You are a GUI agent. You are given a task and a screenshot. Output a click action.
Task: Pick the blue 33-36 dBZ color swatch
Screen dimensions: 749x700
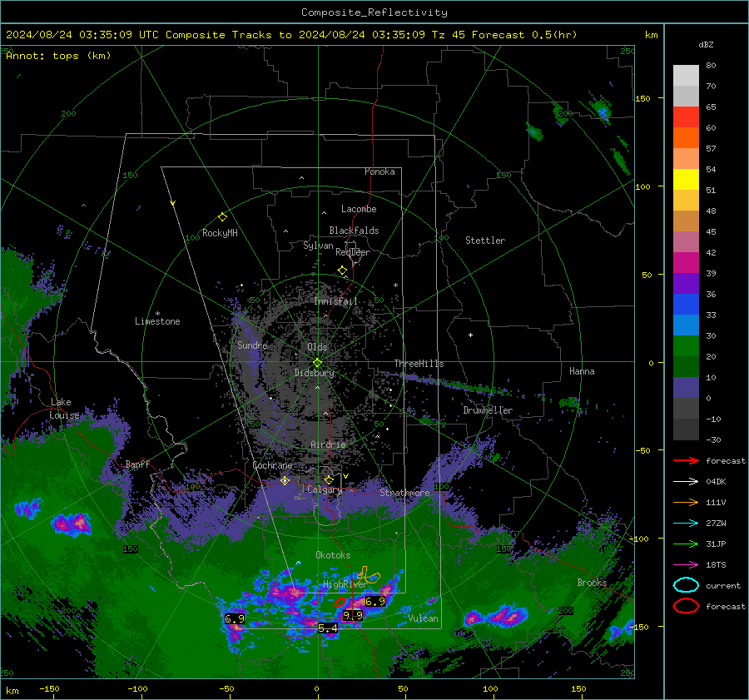coord(686,305)
